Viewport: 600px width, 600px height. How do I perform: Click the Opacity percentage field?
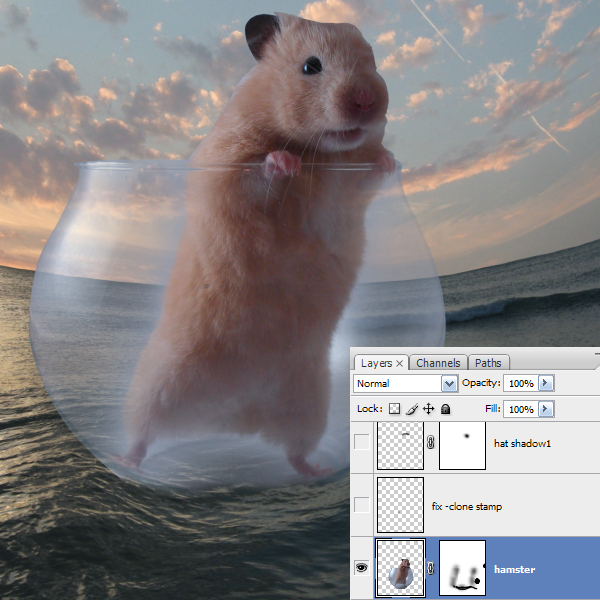(x=520, y=384)
